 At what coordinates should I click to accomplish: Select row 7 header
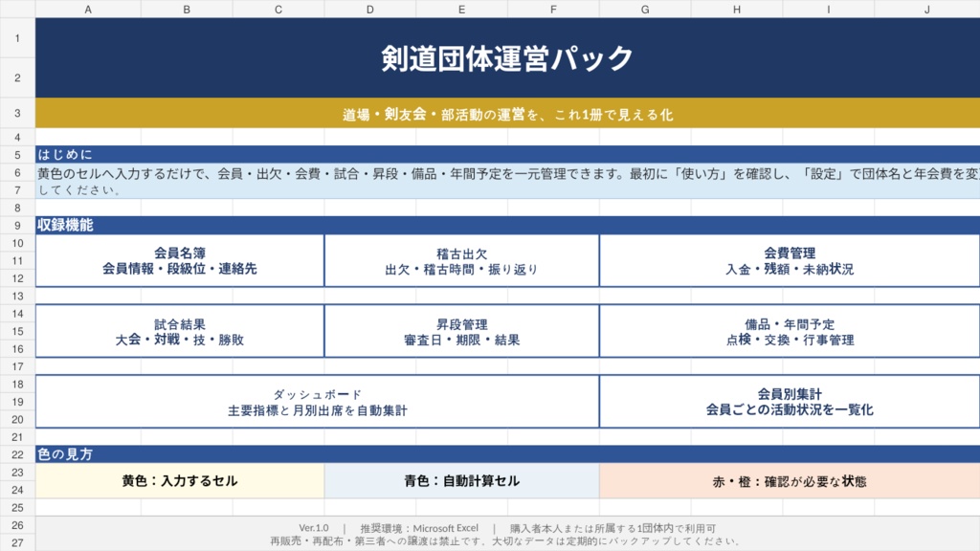point(17,190)
